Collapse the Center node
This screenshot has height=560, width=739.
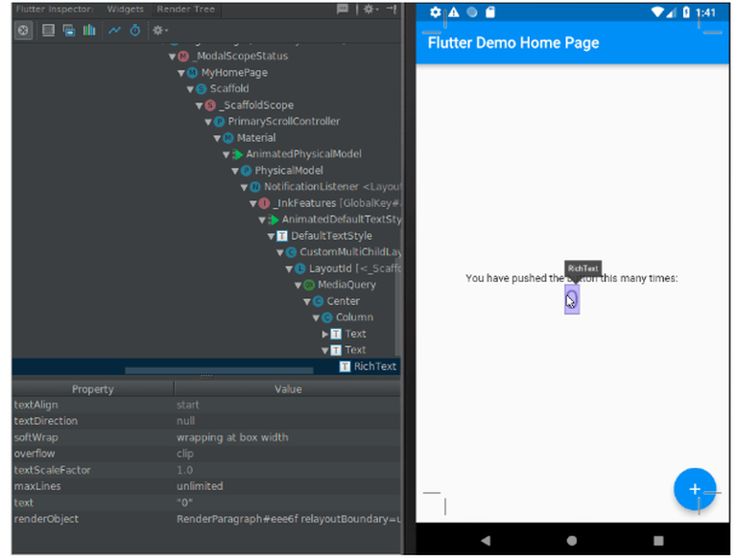coord(307,301)
